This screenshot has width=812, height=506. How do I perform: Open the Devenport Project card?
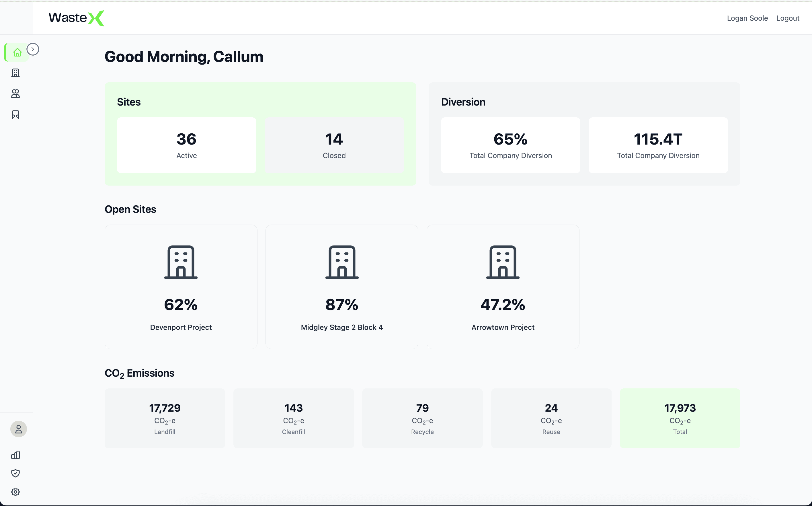[181, 286]
